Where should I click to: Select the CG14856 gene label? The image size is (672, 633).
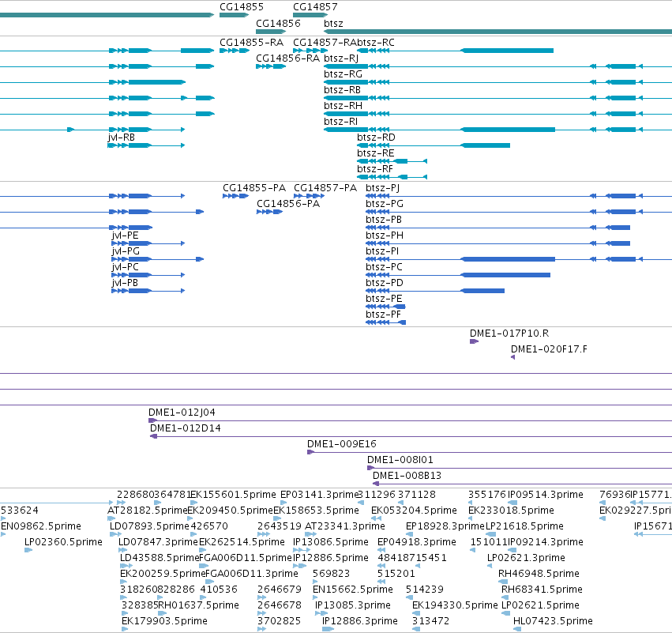coord(278,23)
